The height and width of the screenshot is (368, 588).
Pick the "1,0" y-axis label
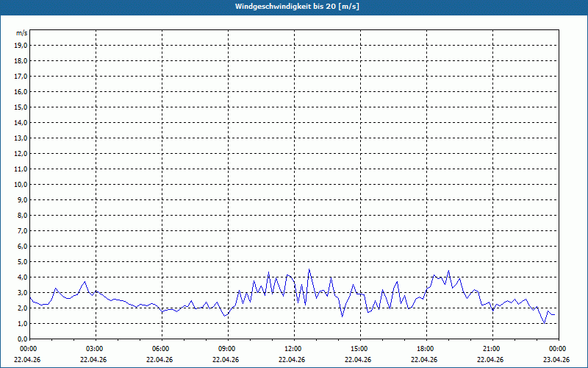[x=23, y=323]
